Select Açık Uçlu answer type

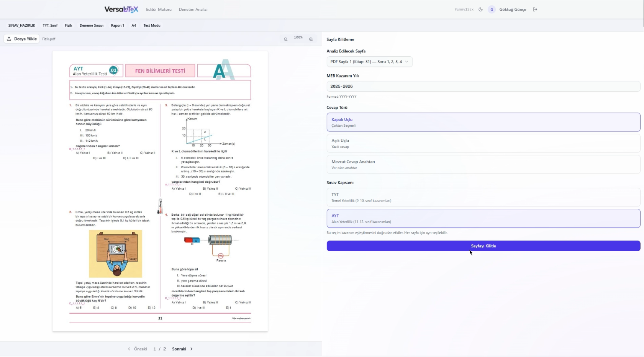(483, 143)
